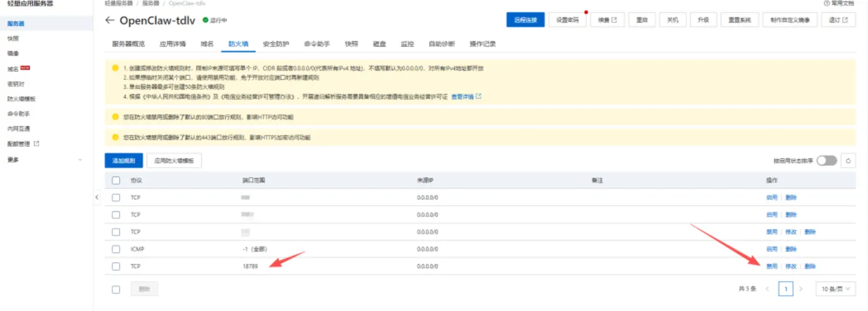The image size is (868, 311).
Task: Click 修改 for the third TCP rule
Action: 790,232
